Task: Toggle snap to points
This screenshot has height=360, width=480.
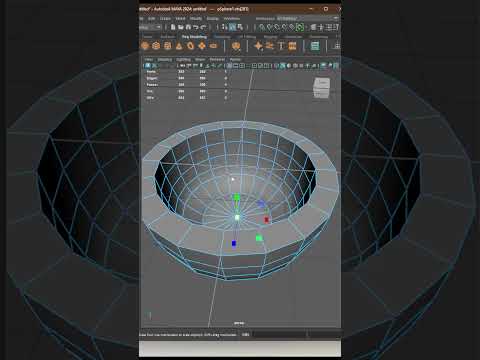Action: tap(277, 27)
